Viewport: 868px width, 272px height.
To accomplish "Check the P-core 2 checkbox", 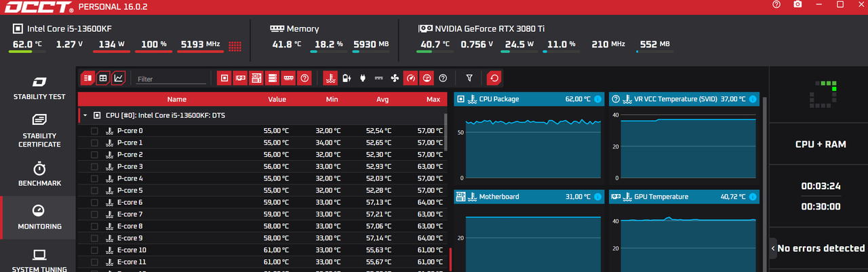I will pyautogui.click(x=94, y=155).
